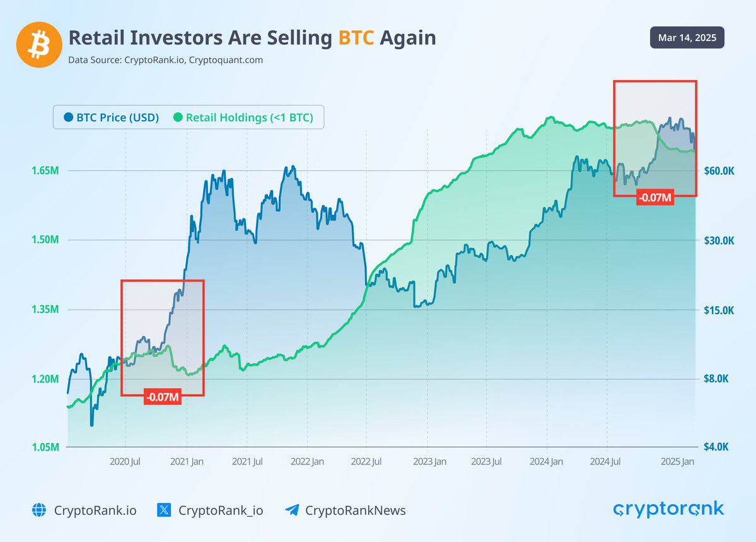Viewport: 756px width, 542px height.
Task: Toggle the BTC Price (USD) legend dot
Action: point(69,117)
